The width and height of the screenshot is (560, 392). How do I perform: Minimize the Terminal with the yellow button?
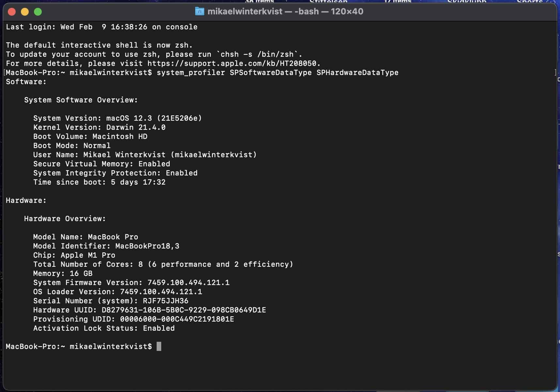pyautogui.click(x=25, y=12)
